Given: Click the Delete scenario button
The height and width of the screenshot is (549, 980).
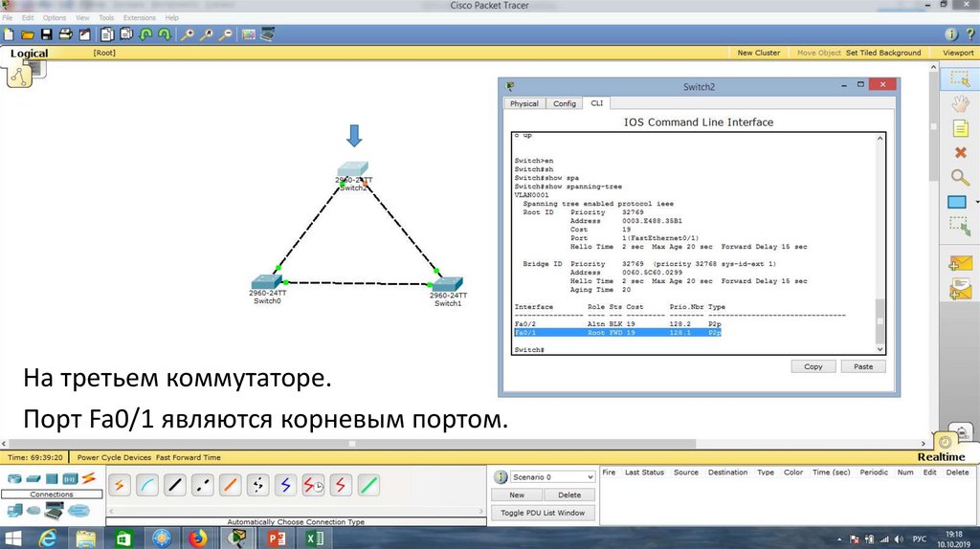Looking at the screenshot, I should (568, 494).
